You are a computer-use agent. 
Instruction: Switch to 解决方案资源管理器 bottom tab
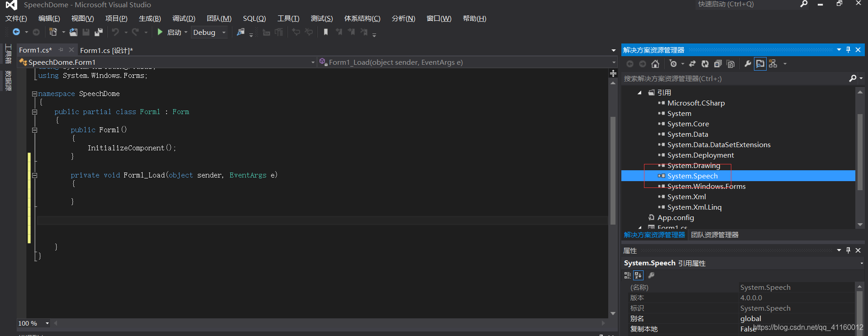pyautogui.click(x=654, y=235)
